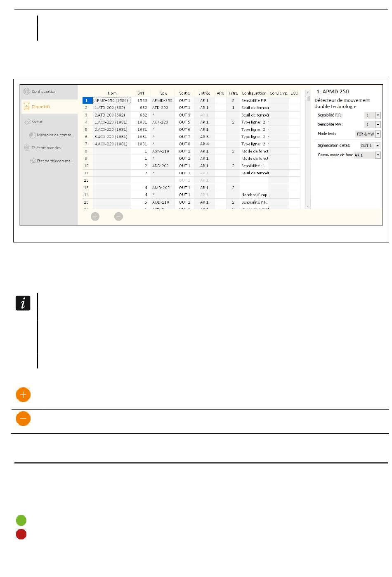Click the Configuration column header in the table
The image size is (392, 577).
click(254, 93)
